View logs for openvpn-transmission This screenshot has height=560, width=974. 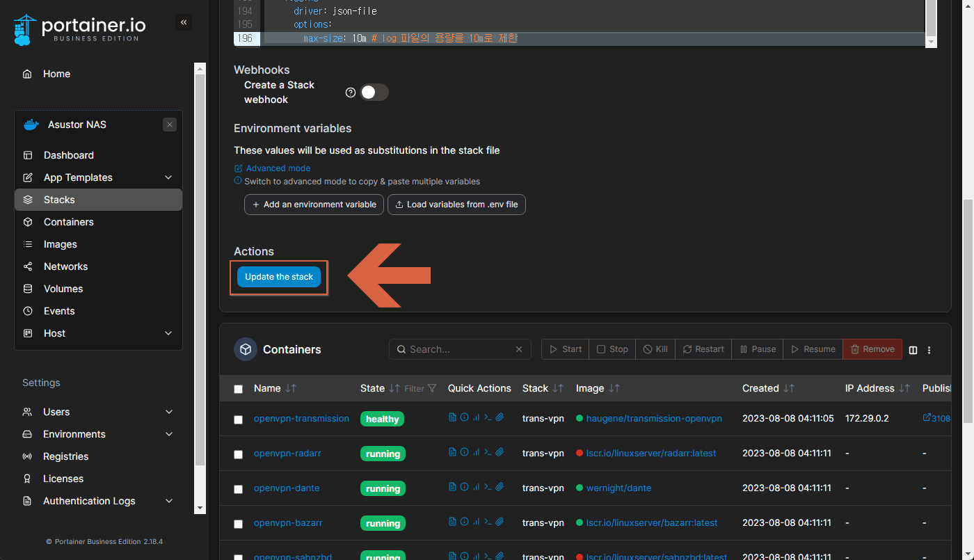pos(452,417)
